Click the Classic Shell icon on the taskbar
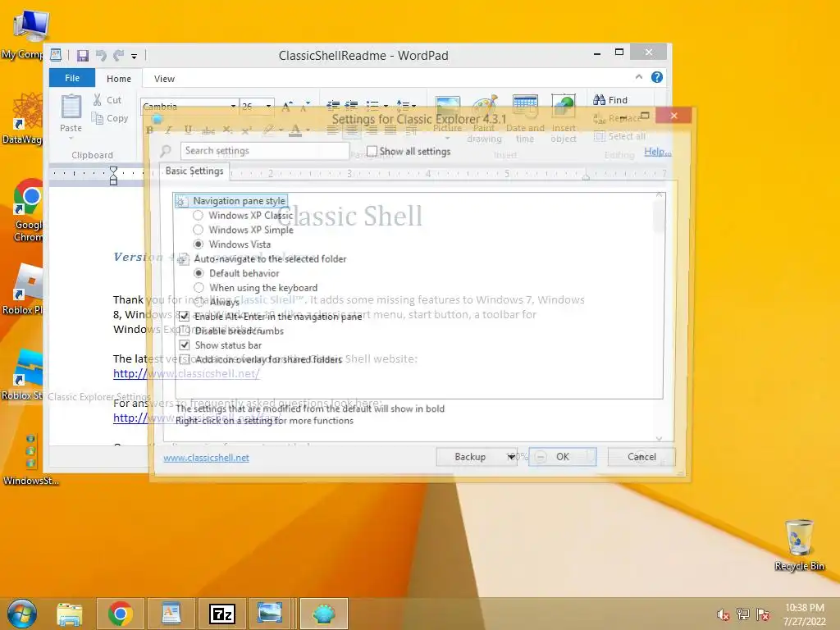The width and height of the screenshot is (840, 630). click(323, 614)
